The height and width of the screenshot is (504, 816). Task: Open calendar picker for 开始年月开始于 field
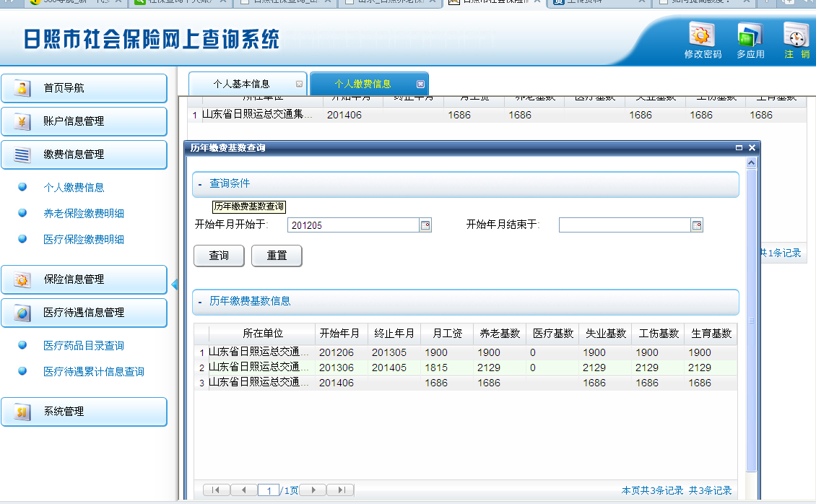[x=425, y=225]
